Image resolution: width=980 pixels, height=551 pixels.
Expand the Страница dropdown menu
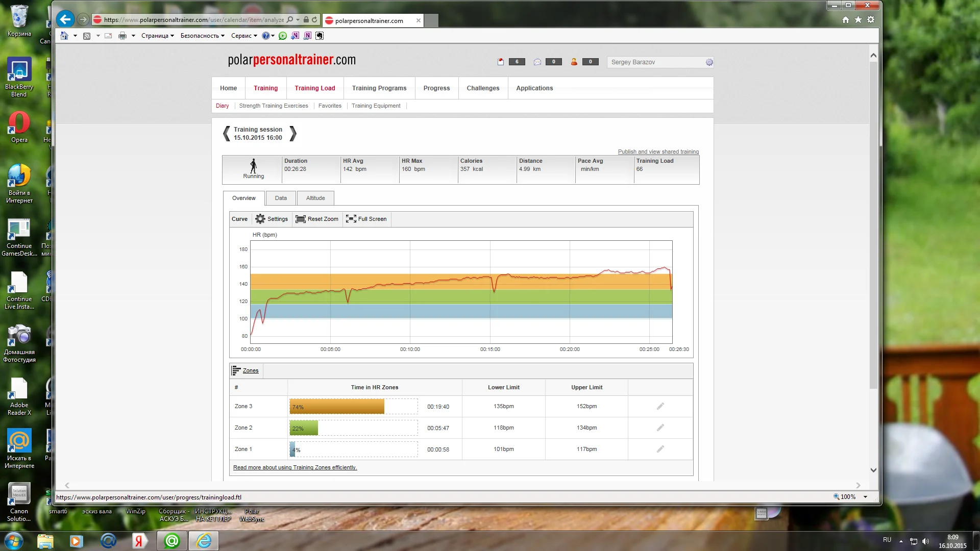[x=157, y=36]
